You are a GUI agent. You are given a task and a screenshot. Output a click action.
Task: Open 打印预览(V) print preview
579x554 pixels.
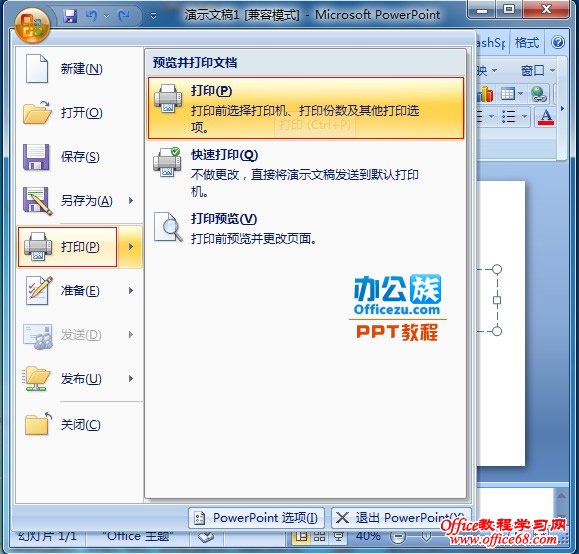pyautogui.click(x=305, y=228)
